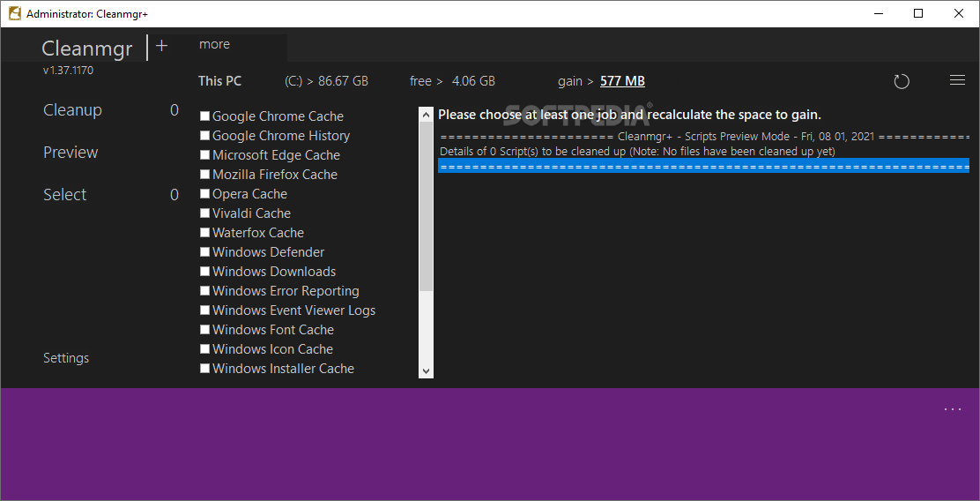Click the job list scrollbar thumb

[x=426, y=206]
